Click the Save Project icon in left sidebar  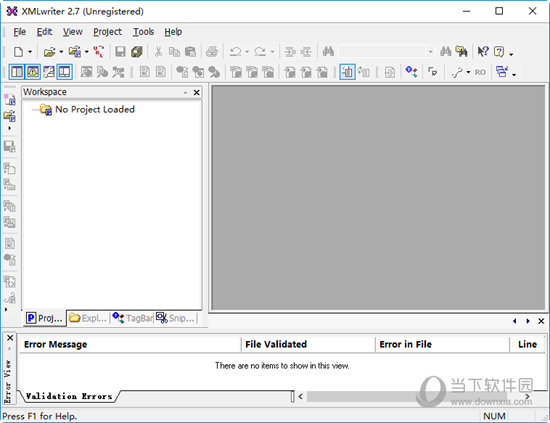click(10, 147)
